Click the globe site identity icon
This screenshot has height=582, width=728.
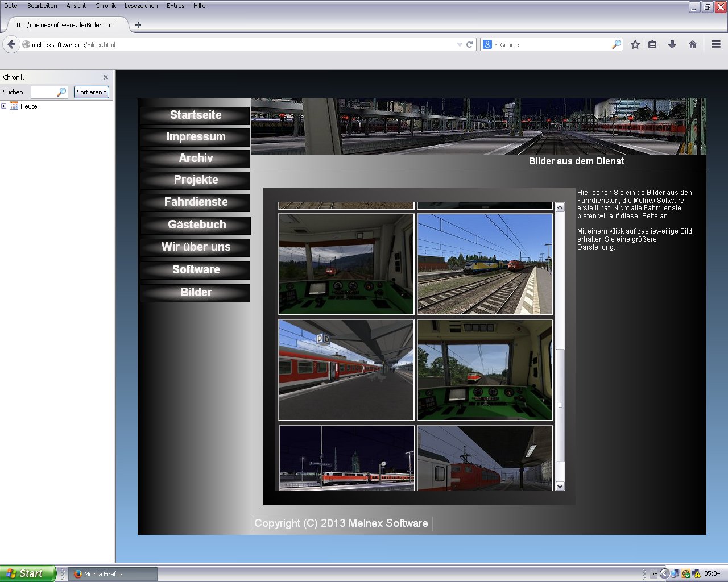click(26, 44)
